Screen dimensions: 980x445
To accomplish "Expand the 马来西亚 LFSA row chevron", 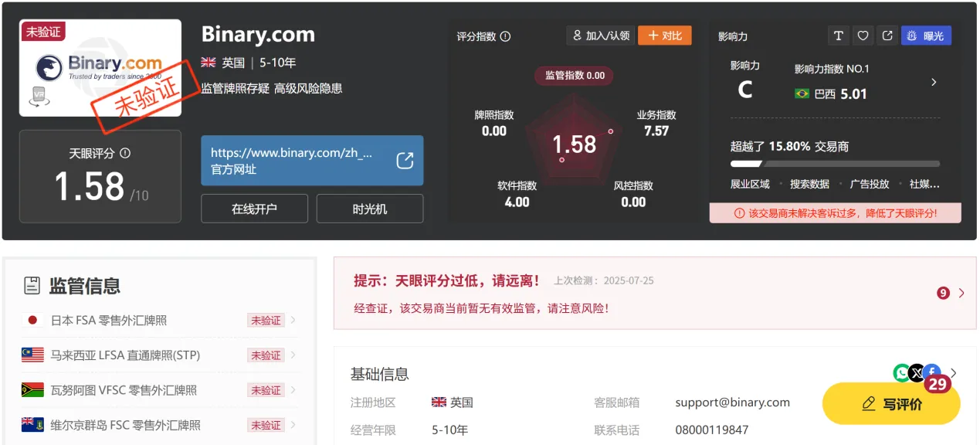I will pos(293,355).
